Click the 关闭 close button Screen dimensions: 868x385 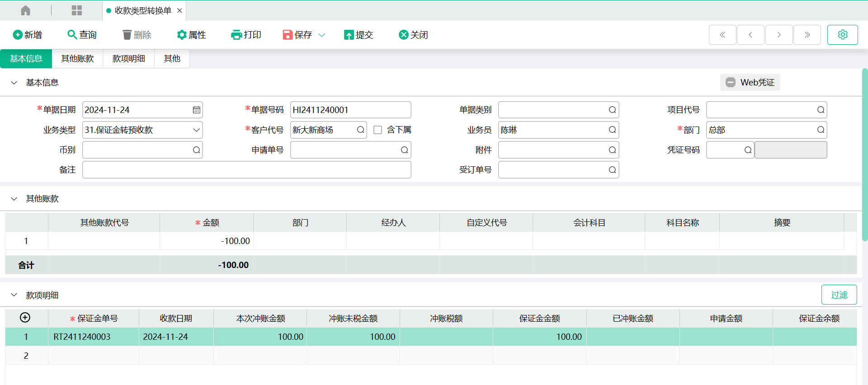pyautogui.click(x=413, y=35)
